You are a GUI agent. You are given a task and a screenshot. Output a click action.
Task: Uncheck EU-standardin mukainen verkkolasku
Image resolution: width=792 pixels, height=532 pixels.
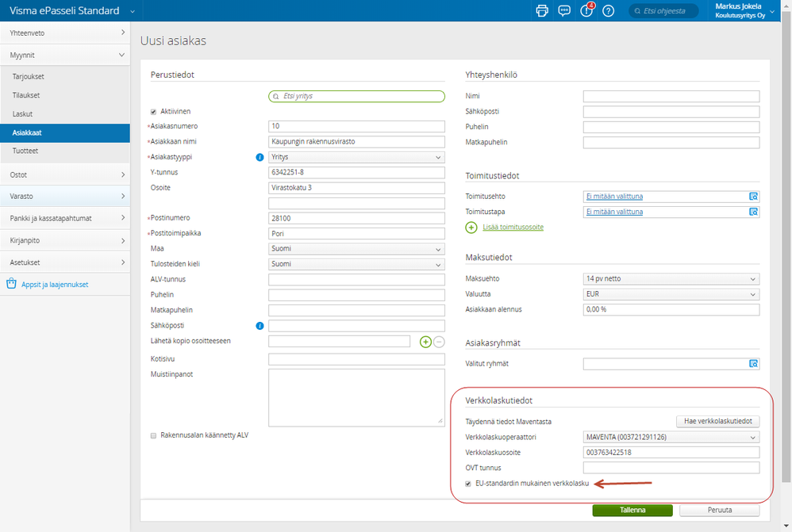[468, 484]
